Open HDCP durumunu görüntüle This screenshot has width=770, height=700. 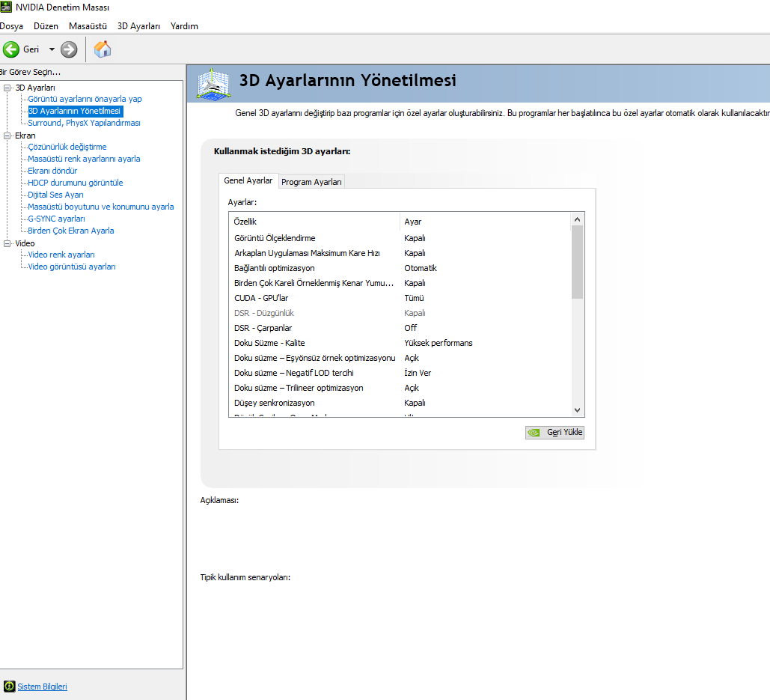click(x=75, y=183)
